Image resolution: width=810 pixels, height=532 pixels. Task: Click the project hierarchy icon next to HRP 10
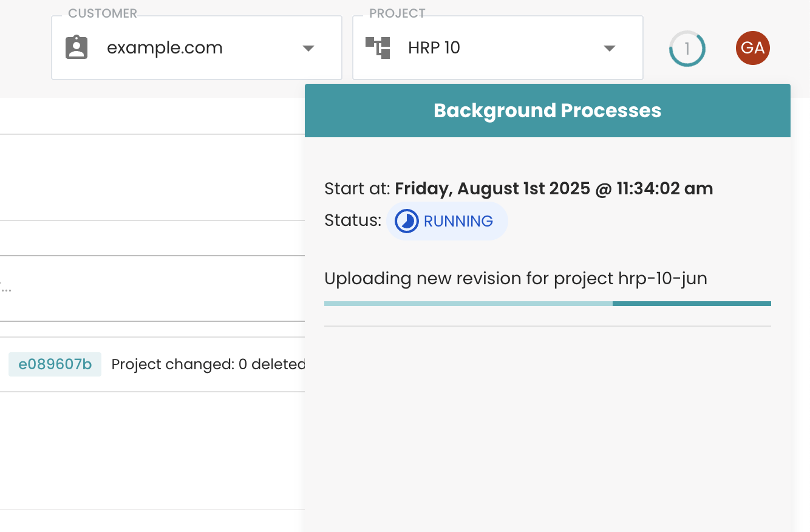[377, 47]
